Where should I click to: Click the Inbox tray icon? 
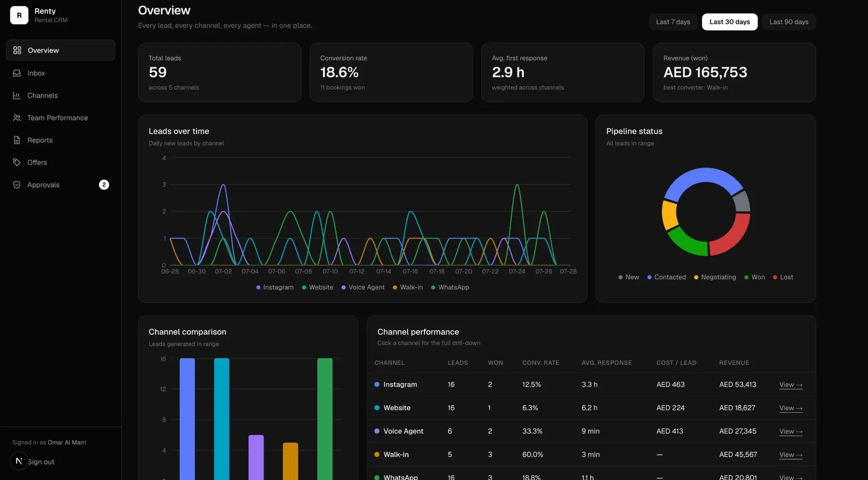click(17, 73)
